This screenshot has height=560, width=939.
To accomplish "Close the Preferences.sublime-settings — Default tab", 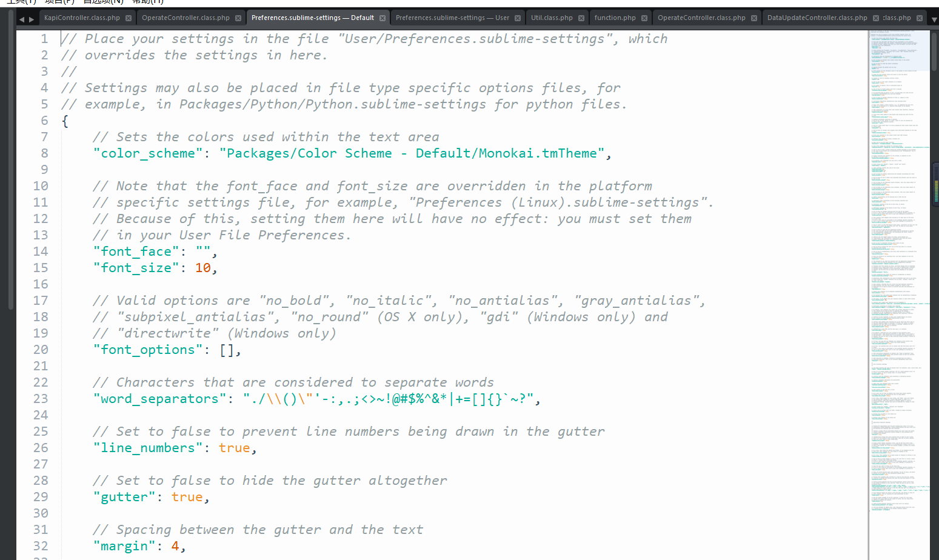I will [x=383, y=18].
